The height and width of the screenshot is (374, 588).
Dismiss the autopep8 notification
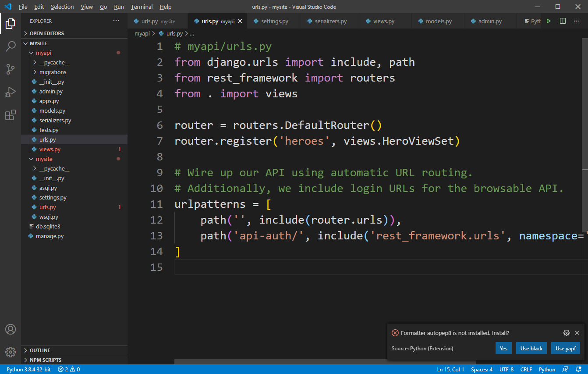[x=577, y=333]
